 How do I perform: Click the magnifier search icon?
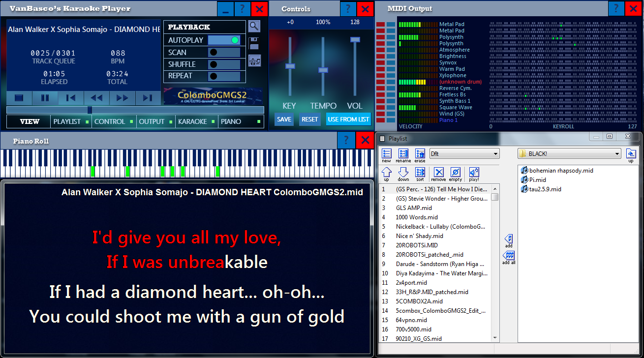point(254,26)
